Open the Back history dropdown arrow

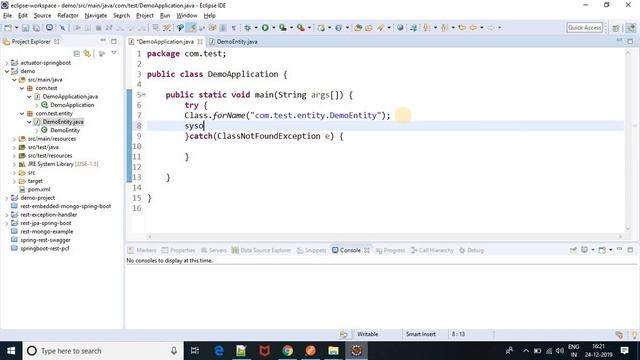coord(482,28)
